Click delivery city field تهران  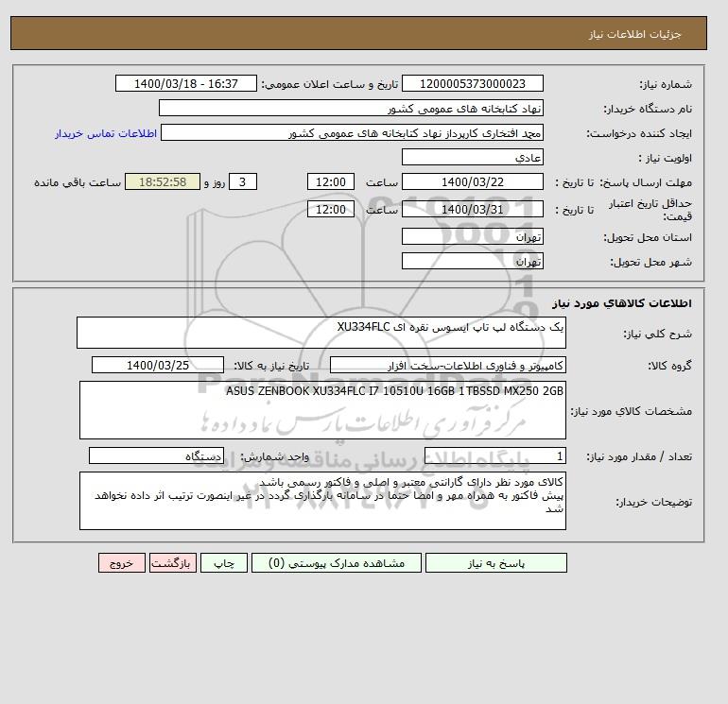click(x=472, y=261)
